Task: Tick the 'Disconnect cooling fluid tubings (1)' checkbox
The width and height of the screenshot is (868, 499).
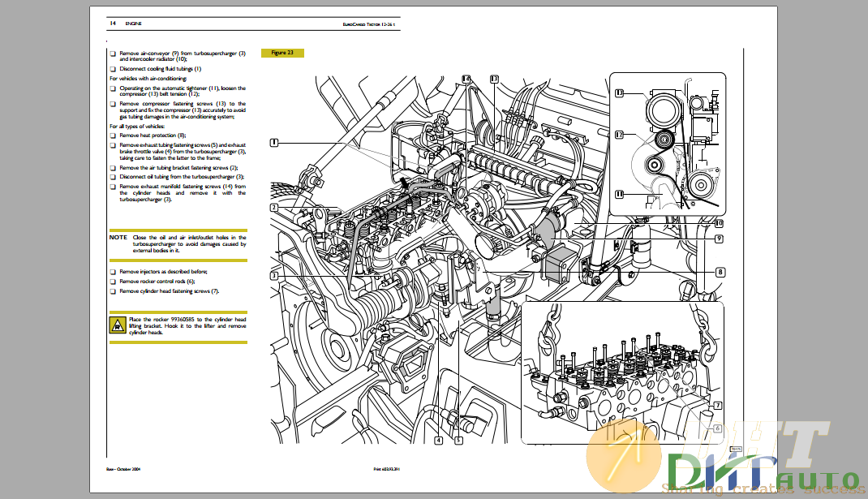Action: 113,69
